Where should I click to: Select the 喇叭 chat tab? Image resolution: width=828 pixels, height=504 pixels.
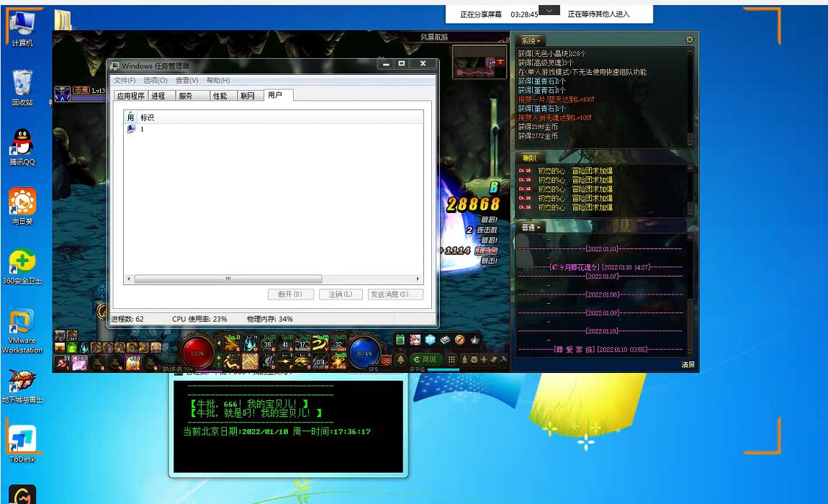point(530,158)
